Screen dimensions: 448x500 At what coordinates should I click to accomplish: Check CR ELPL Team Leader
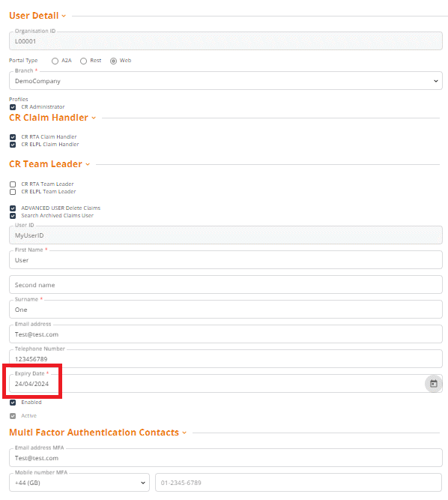click(13, 192)
